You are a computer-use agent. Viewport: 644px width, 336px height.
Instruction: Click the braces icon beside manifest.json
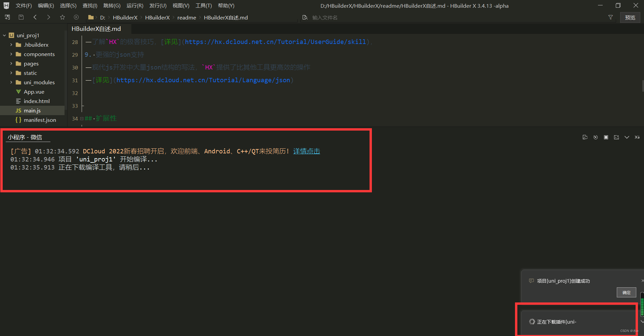click(18, 120)
